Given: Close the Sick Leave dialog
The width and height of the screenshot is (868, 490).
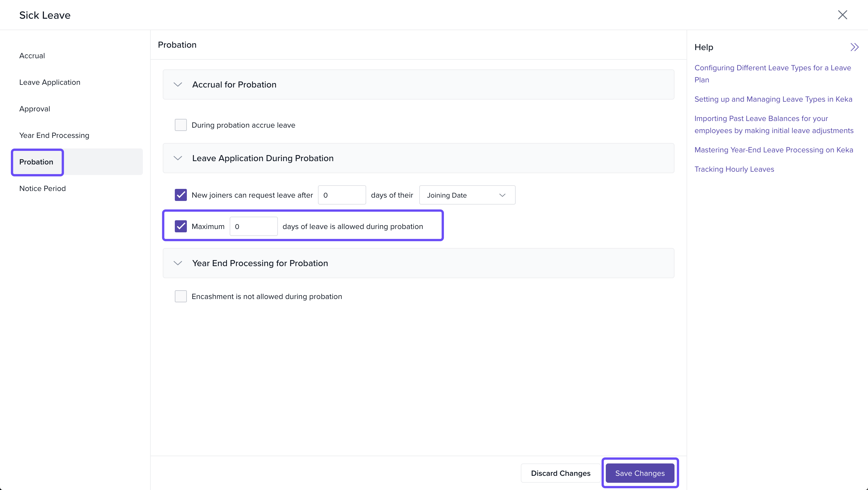Looking at the screenshot, I should 842,15.
